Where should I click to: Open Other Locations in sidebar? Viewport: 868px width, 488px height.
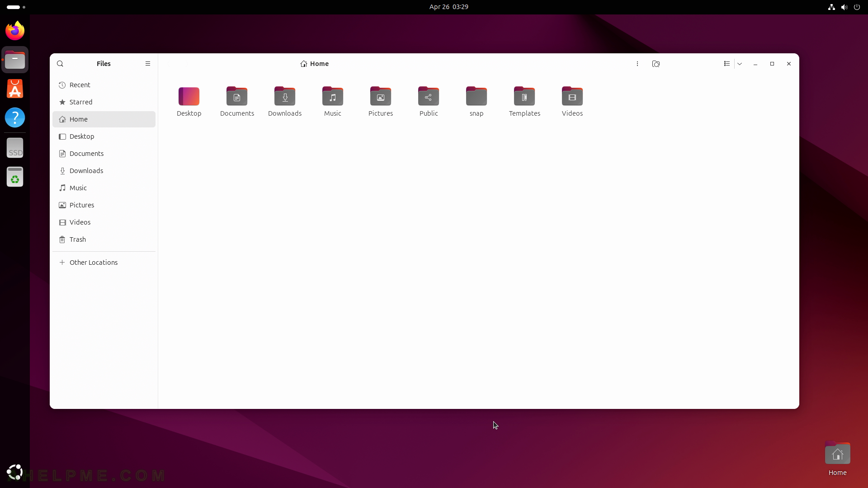[104, 263]
